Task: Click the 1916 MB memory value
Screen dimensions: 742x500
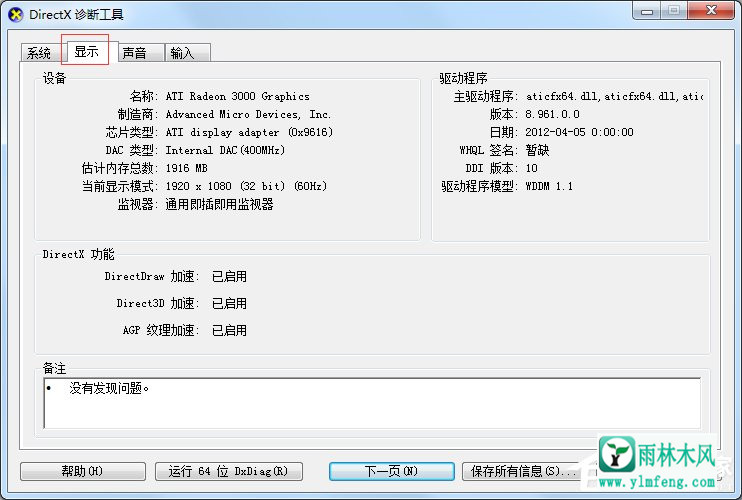Action: coord(186,168)
